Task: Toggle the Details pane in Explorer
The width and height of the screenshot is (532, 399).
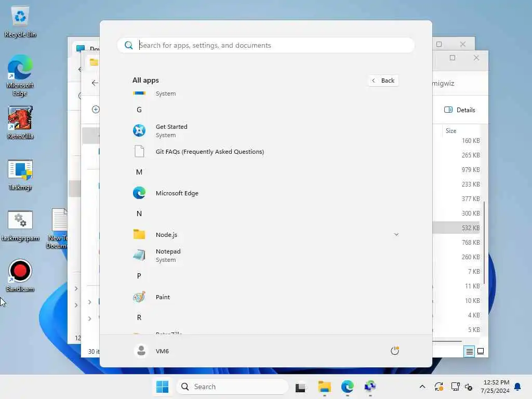Action: click(459, 110)
